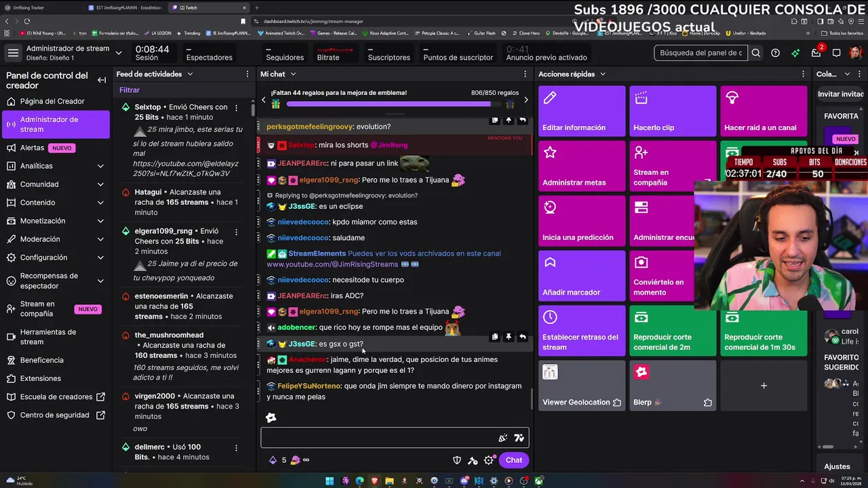Open options for dellmerc bits activity
Screen dimensions: 868x488
coord(236,447)
